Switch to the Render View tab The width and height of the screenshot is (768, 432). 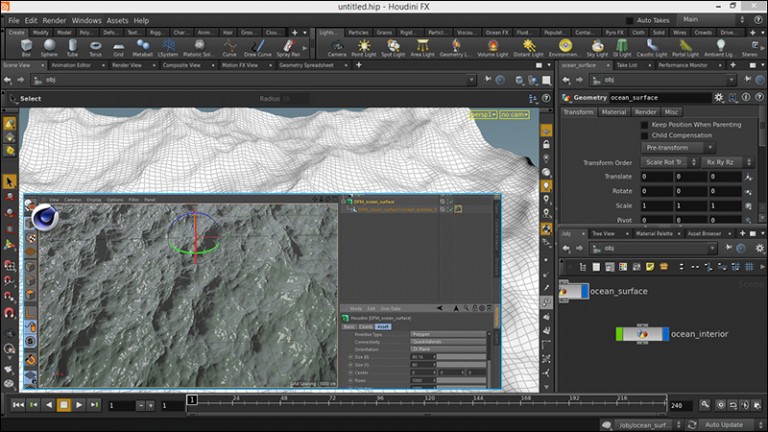127,65
